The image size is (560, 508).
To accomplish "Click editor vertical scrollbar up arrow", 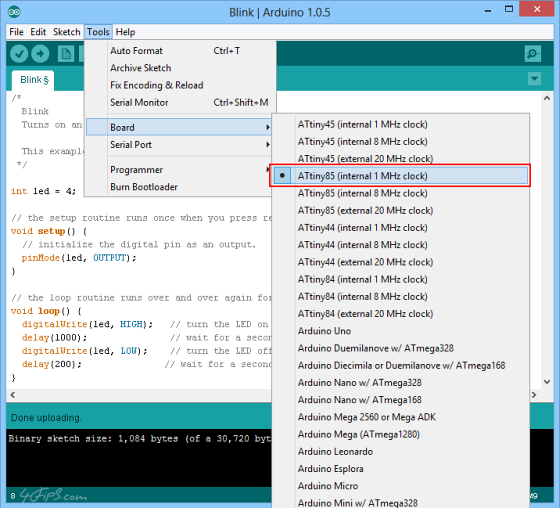I will [x=547, y=98].
